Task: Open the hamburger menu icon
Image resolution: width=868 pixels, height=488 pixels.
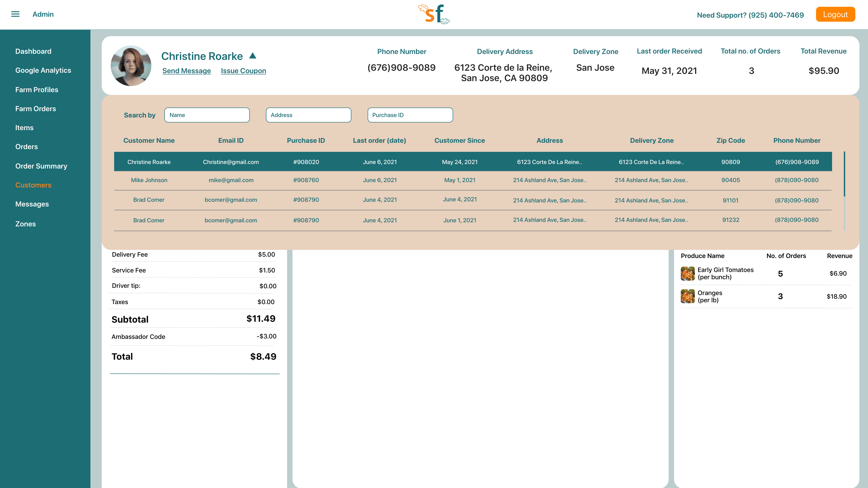Action: coord(15,14)
